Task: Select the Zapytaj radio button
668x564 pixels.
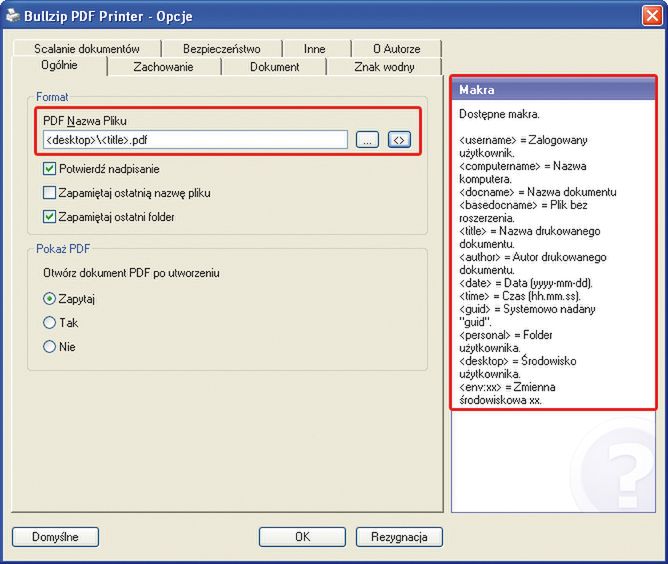Action: pos(49,299)
